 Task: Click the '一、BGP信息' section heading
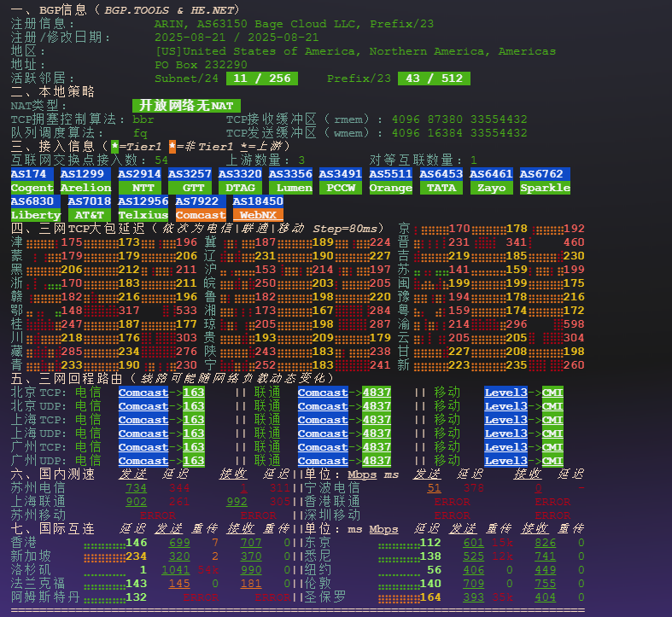[x=49, y=10]
